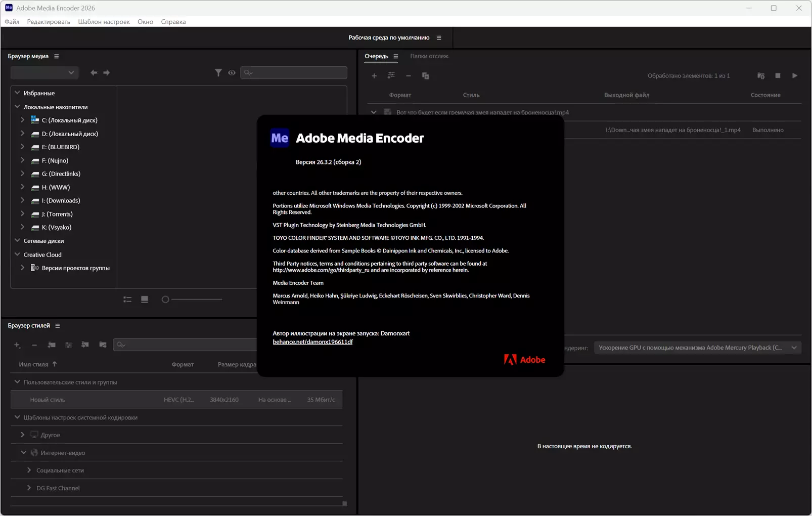The image size is (812, 516).
Task: Sort presets by Имя стиля column
Action: pyautogui.click(x=33, y=364)
